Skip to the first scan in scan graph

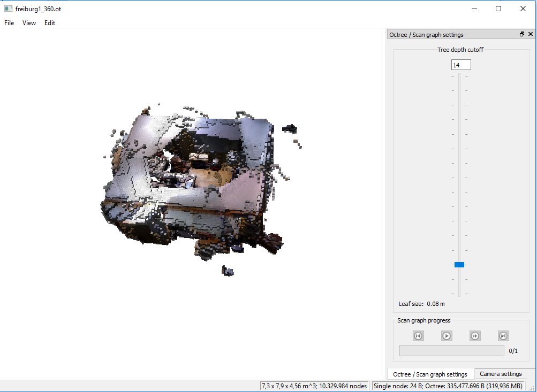[418, 335]
